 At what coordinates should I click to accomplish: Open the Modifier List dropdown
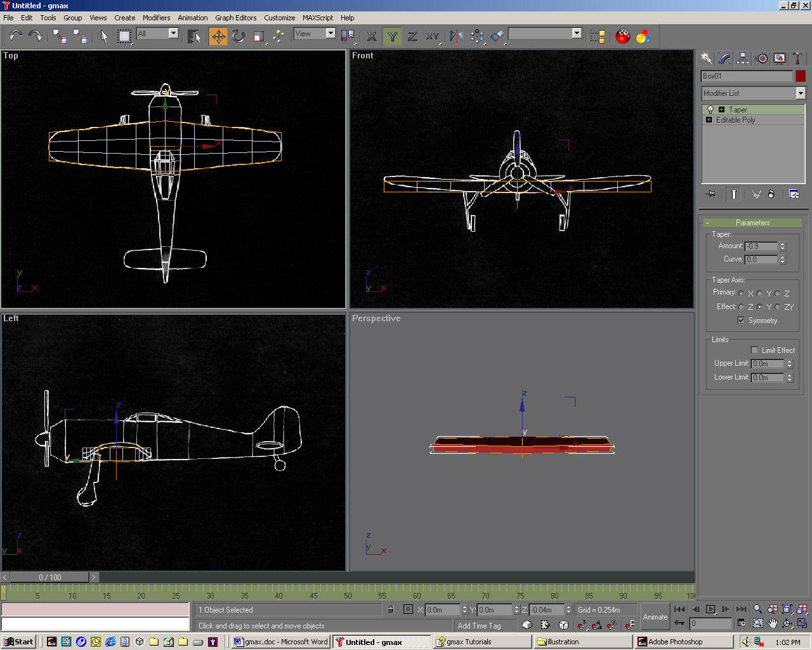800,93
